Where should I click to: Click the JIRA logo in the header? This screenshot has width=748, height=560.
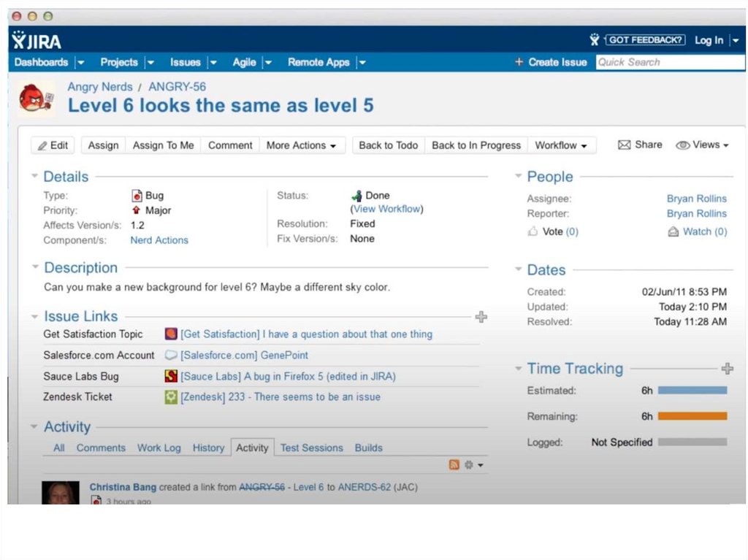coord(37,41)
